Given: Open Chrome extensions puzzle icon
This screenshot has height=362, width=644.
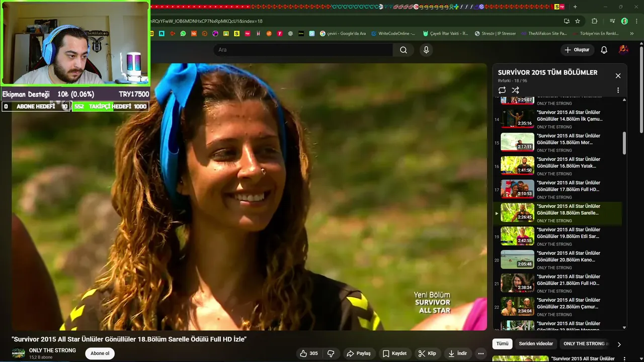Looking at the screenshot, I should [595, 21].
